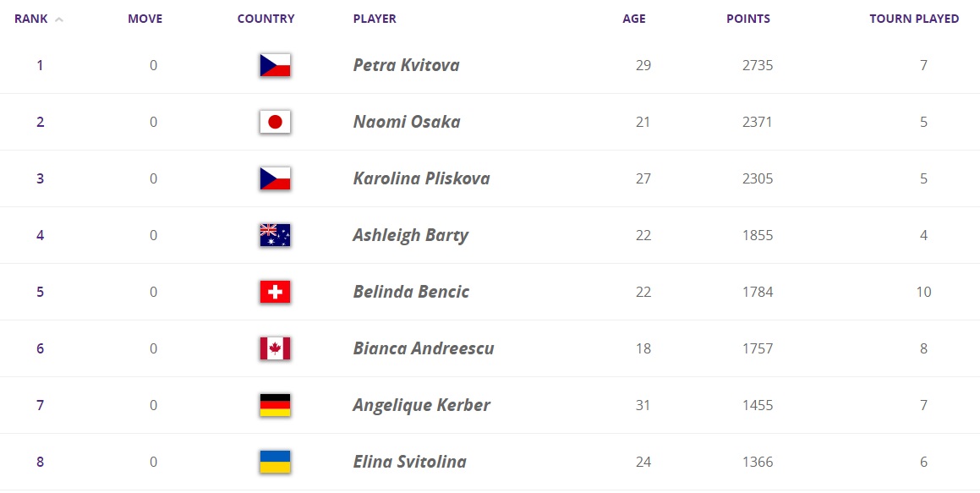Open Naomi Osaka's player profile
The image size is (980, 493).
click(407, 122)
